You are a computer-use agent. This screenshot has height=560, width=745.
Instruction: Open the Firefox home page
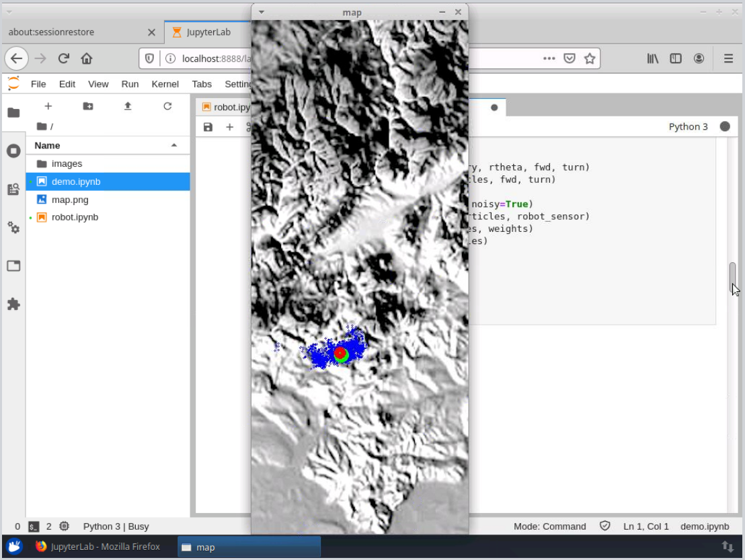pyautogui.click(x=87, y=58)
